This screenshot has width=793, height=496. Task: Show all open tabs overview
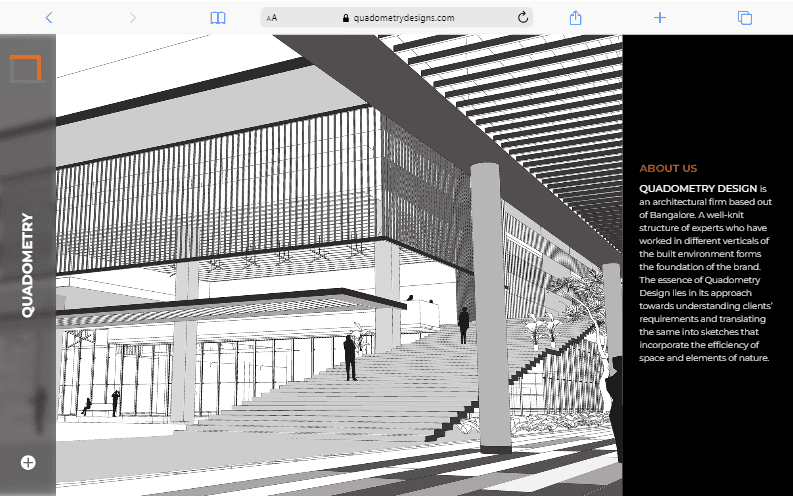coord(744,18)
